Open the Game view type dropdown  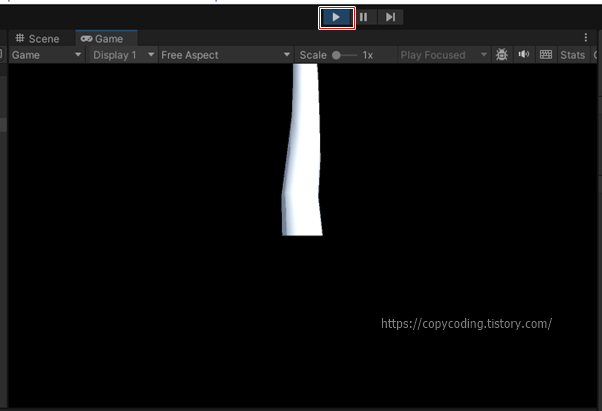(x=47, y=55)
